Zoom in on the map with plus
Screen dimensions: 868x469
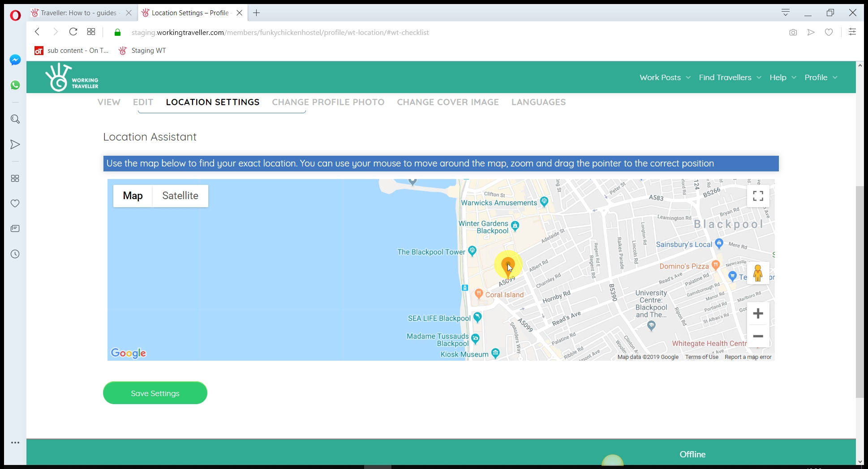(758, 313)
